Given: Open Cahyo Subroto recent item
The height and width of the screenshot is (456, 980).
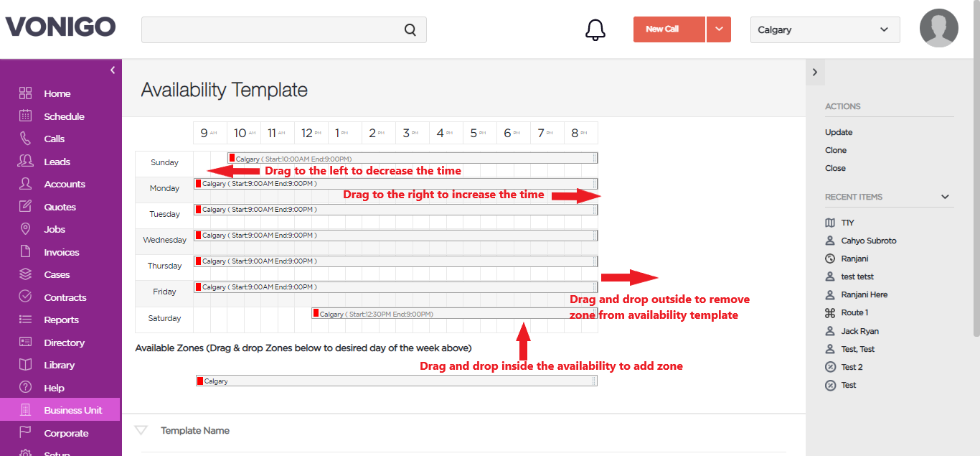Looking at the screenshot, I should 869,241.
